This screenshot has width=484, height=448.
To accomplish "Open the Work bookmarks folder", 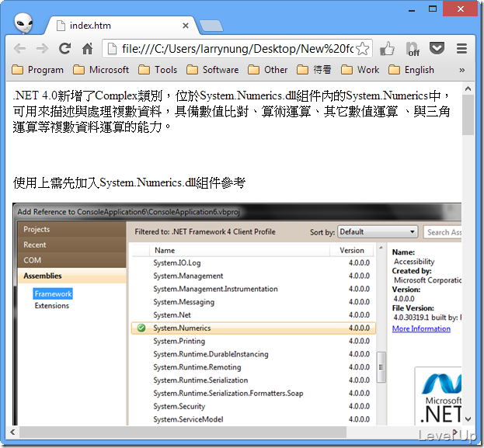I will (x=360, y=70).
